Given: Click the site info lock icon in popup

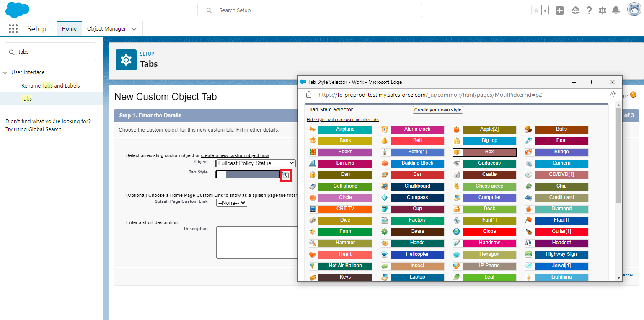Looking at the screenshot, I should 309,95.
